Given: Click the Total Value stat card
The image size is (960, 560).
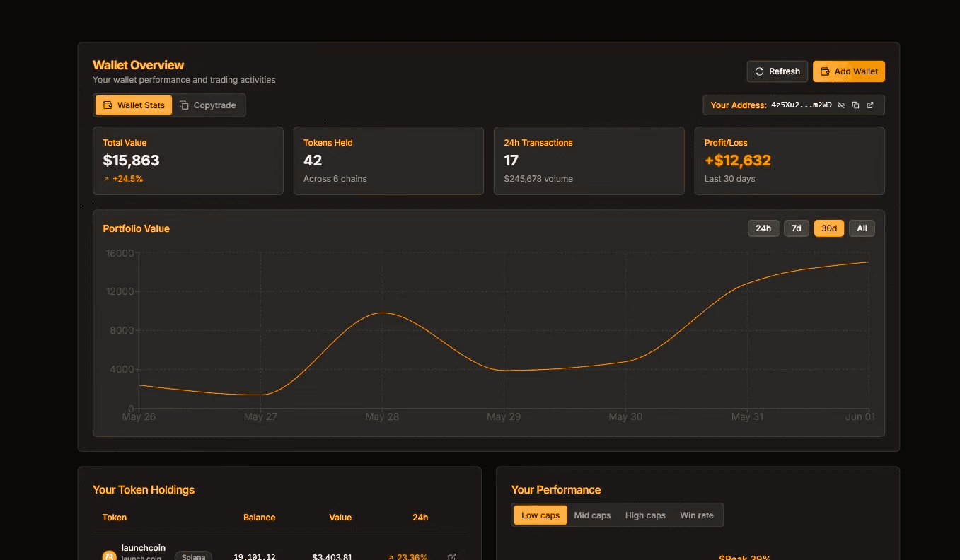Looking at the screenshot, I should tap(188, 161).
